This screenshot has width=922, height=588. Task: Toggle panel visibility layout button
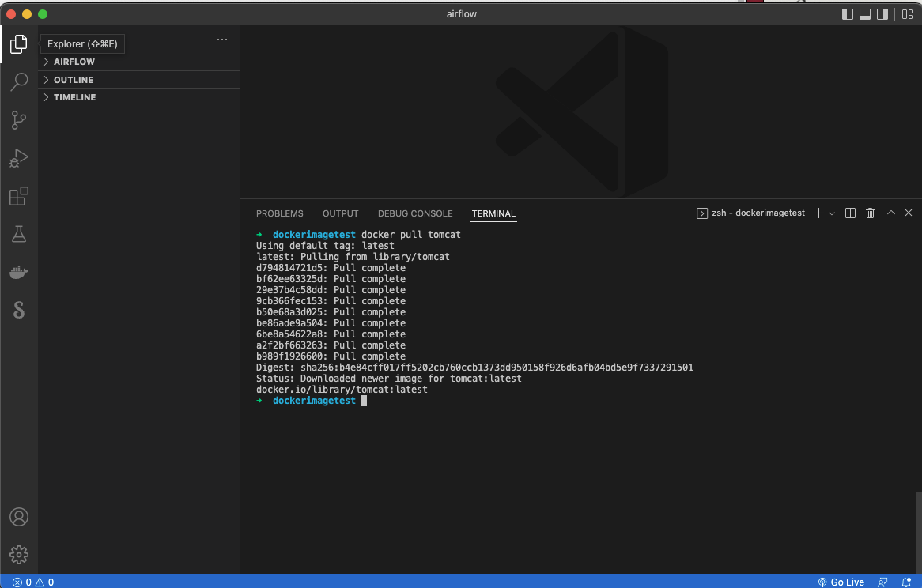click(x=865, y=14)
